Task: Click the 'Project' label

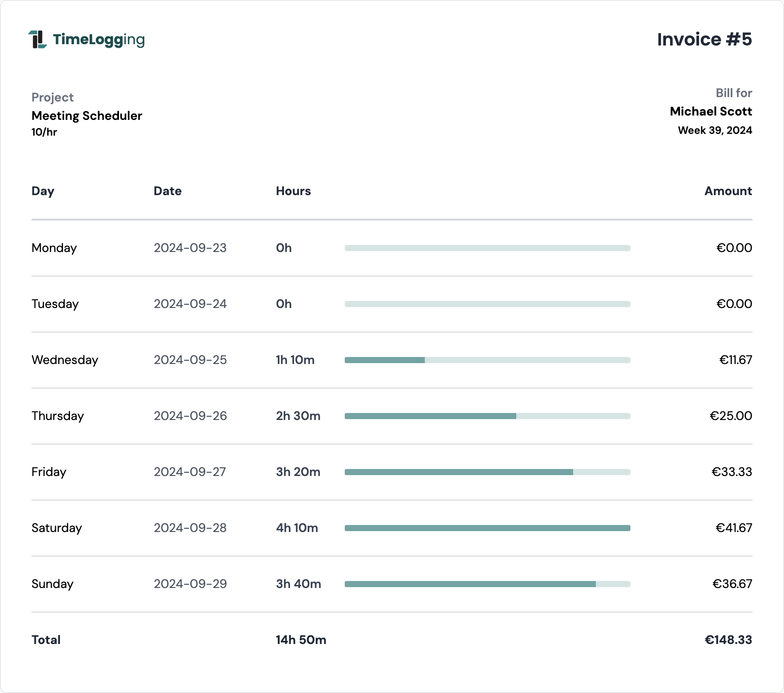Action: click(52, 97)
